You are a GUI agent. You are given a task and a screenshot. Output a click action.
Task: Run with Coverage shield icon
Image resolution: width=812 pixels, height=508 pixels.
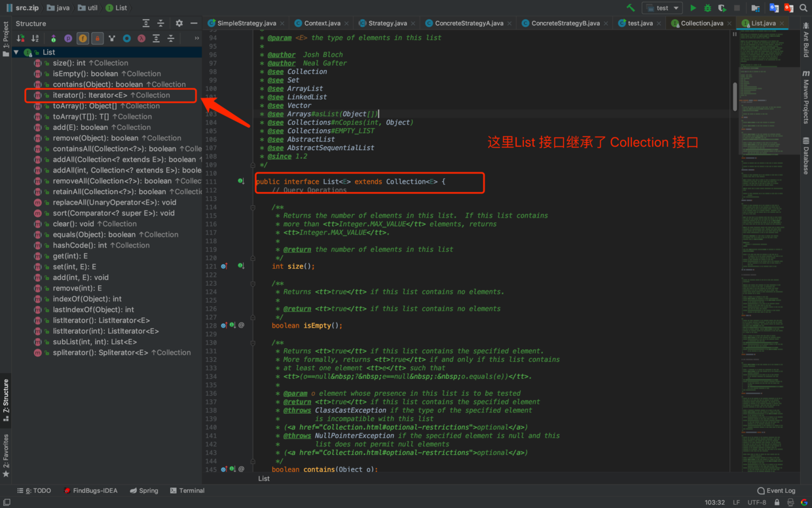[722, 8]
